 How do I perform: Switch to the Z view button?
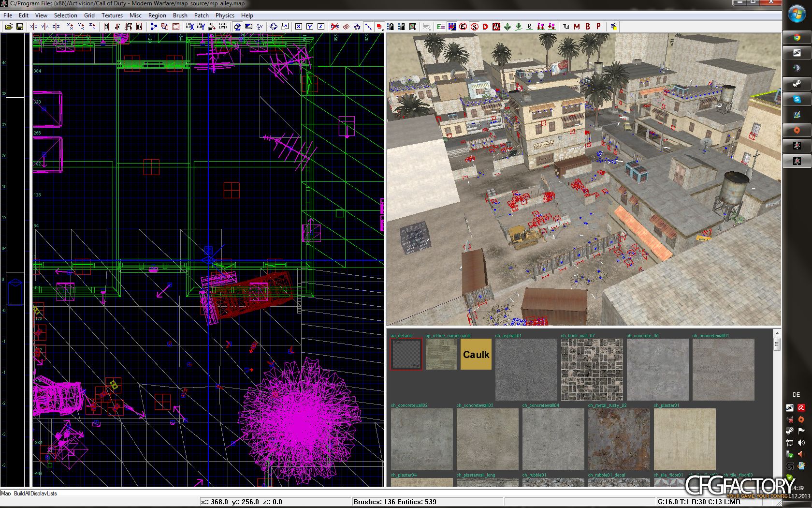[320, 27]
